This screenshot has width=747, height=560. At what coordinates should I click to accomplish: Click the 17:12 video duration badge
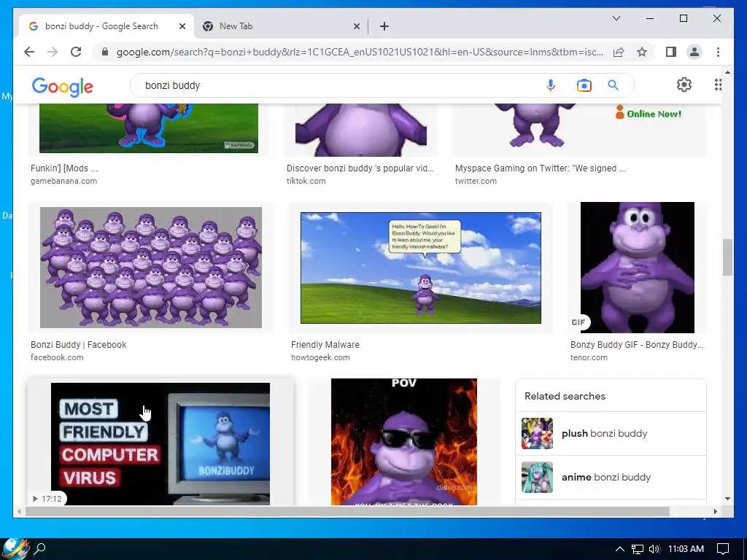[47, 499]
